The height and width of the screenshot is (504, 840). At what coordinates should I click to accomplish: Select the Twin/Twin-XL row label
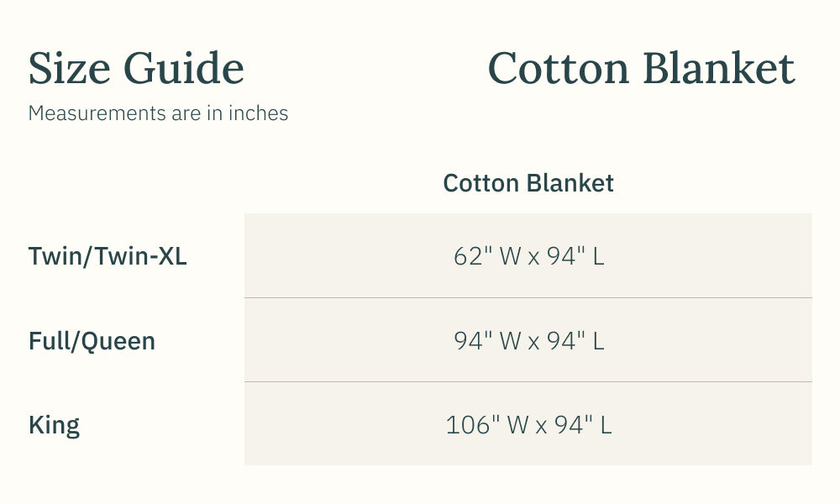click(108, 256)
